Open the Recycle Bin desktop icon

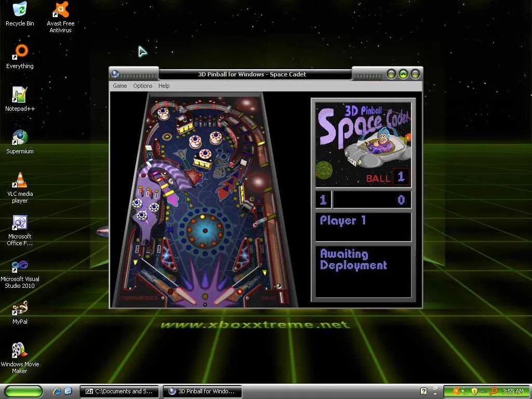point(20,14)
